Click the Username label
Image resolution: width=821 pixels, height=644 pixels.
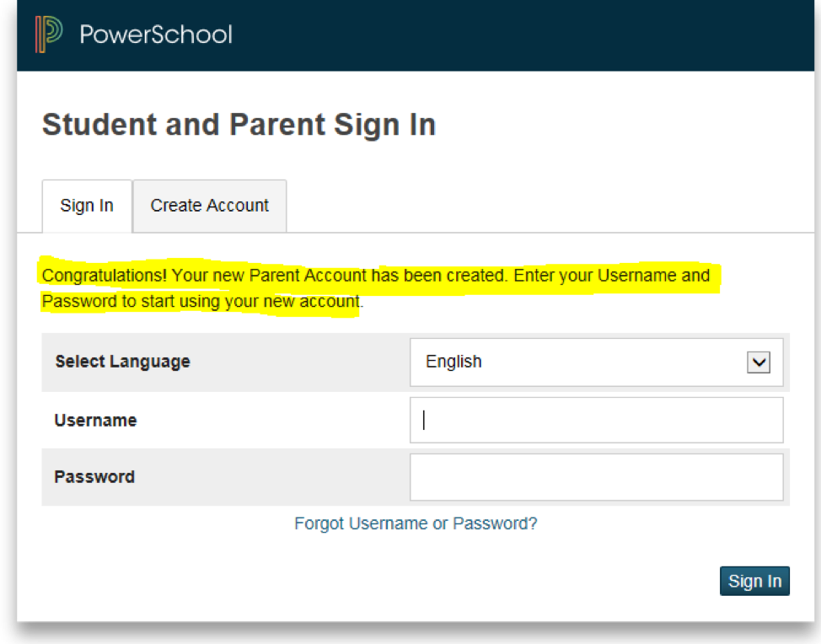click(95, 420)
